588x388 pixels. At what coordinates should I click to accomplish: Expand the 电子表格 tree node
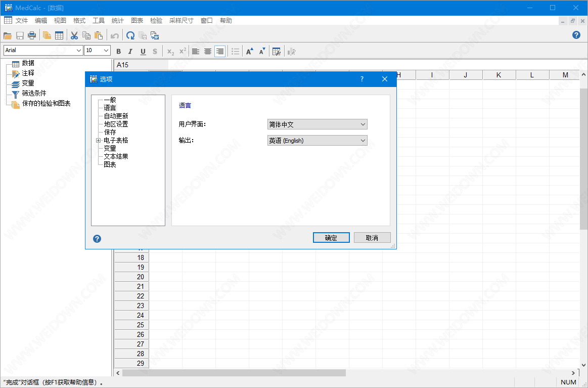[98, 140]
